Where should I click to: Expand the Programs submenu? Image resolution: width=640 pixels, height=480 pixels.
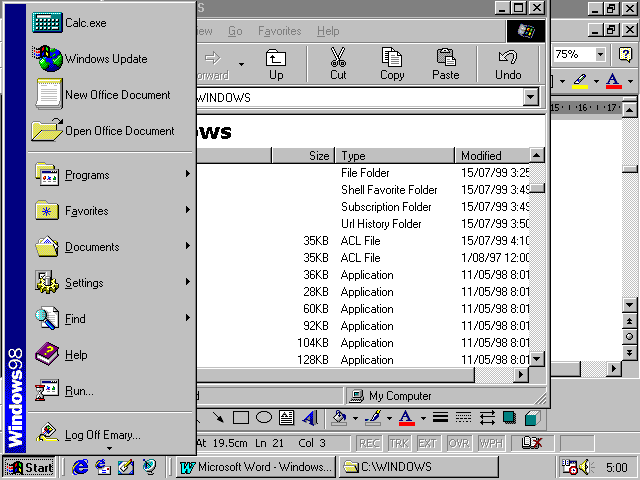point(110,175)
